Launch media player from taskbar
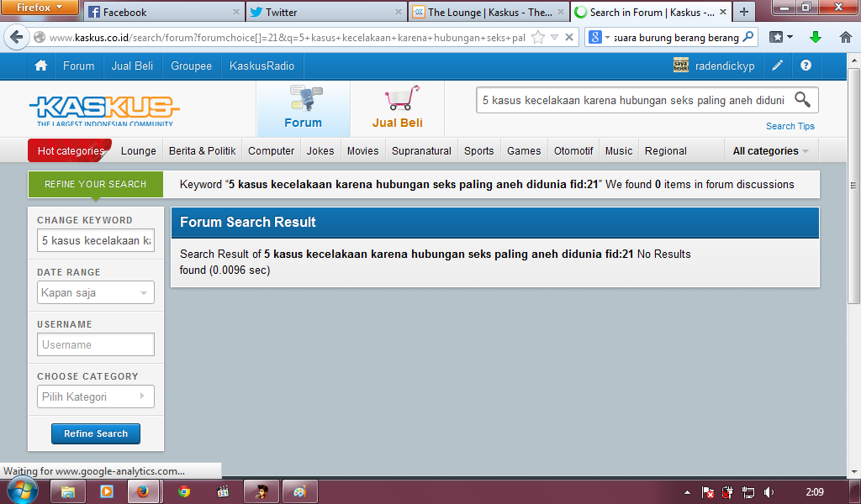This screenshot has height=504, width=861. point(107,491)
